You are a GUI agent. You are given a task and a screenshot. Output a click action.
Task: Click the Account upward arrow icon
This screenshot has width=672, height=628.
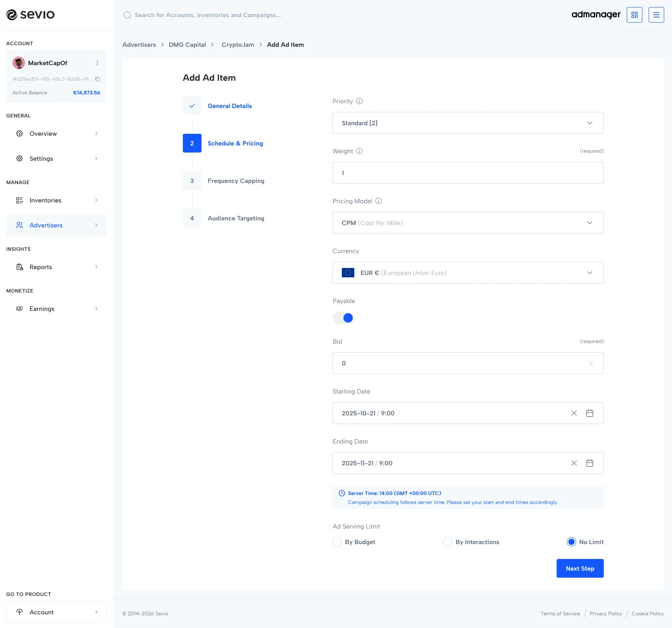[x=19, y=612]
